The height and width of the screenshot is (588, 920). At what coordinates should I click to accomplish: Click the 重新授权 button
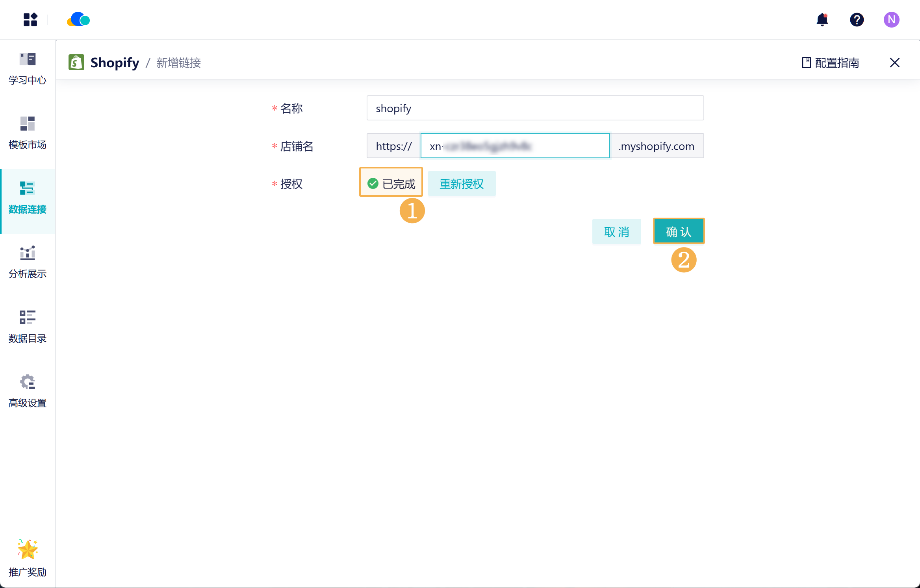462,184
